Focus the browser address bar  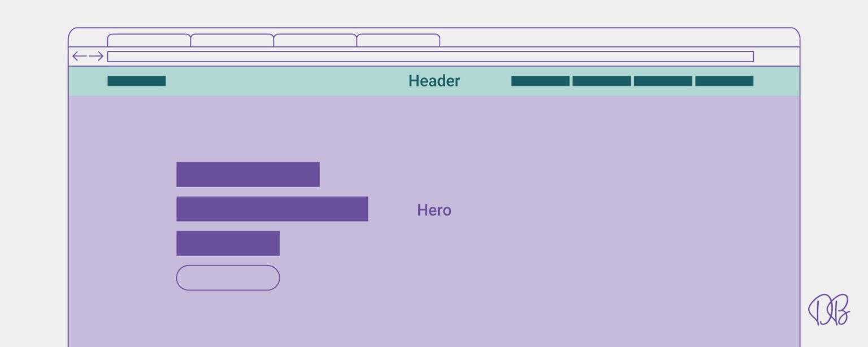pyautogui.click(x=430, y=57)
